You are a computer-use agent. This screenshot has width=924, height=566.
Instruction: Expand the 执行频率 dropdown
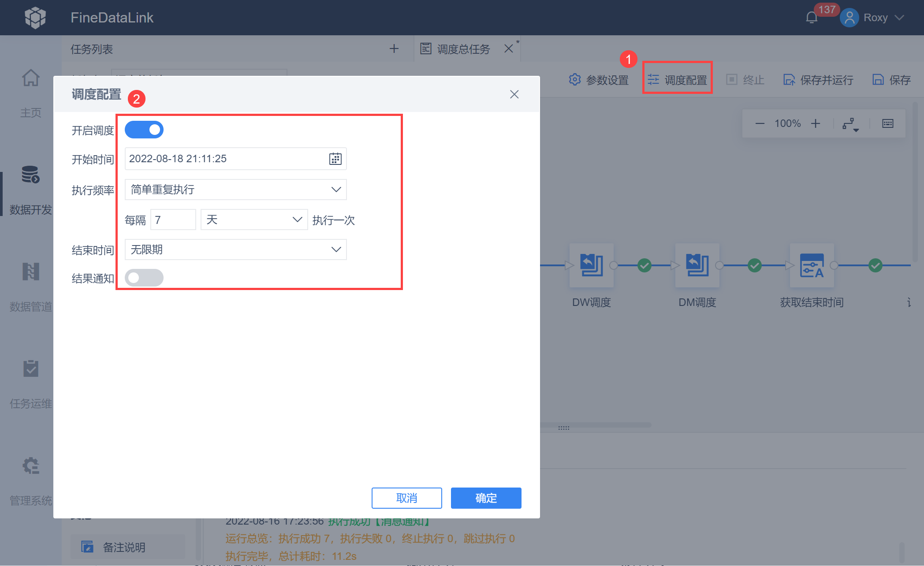[x=235, y=190]
